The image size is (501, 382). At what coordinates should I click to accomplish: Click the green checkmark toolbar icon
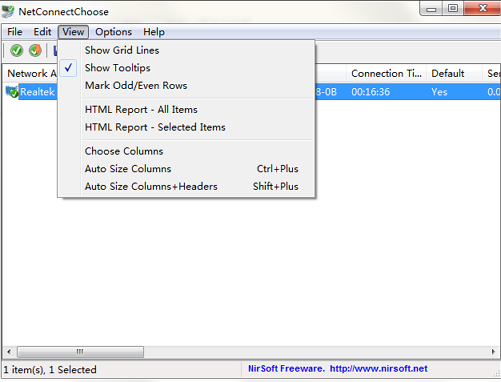pos(16,51)
